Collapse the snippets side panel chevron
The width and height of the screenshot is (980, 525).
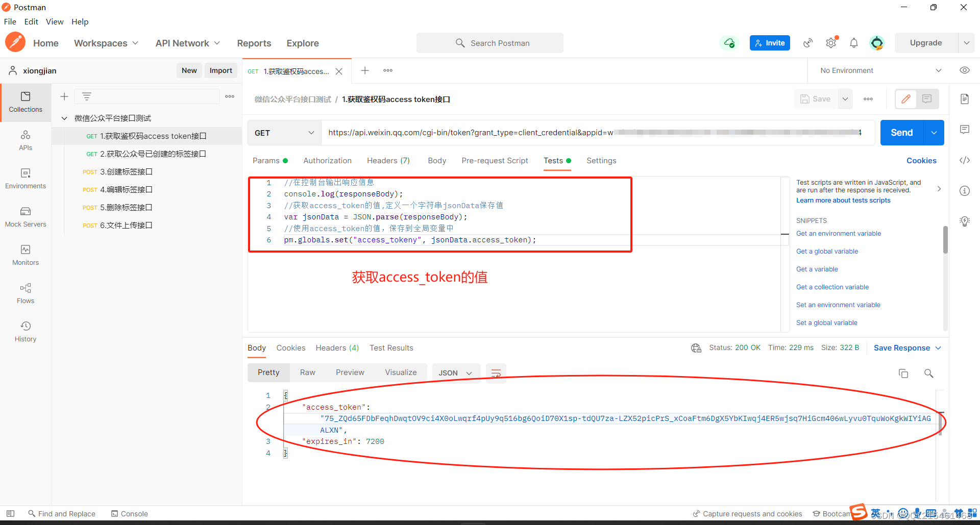coord(939,189)
